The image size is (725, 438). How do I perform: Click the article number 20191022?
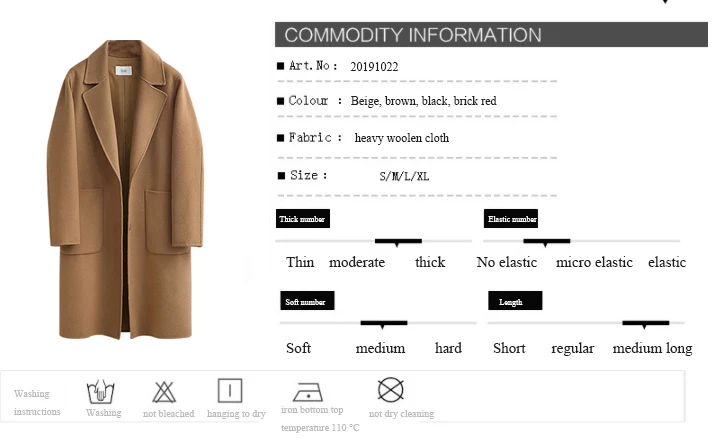(374, 67)
